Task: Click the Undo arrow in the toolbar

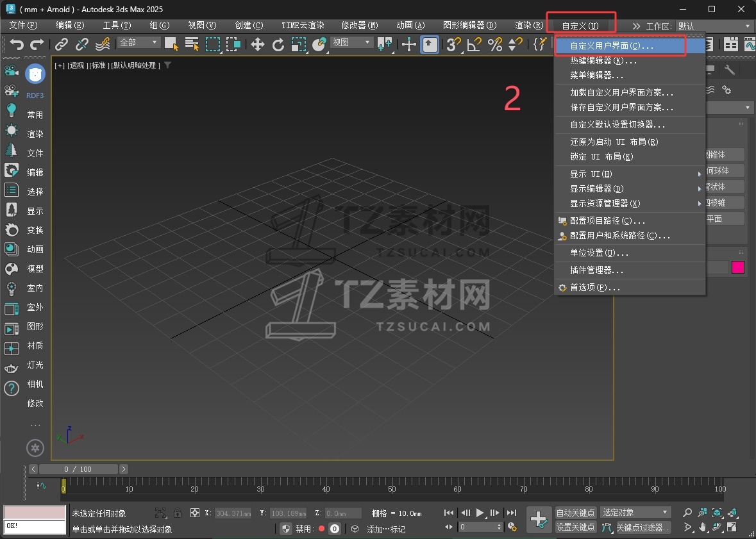Action: 17,44
